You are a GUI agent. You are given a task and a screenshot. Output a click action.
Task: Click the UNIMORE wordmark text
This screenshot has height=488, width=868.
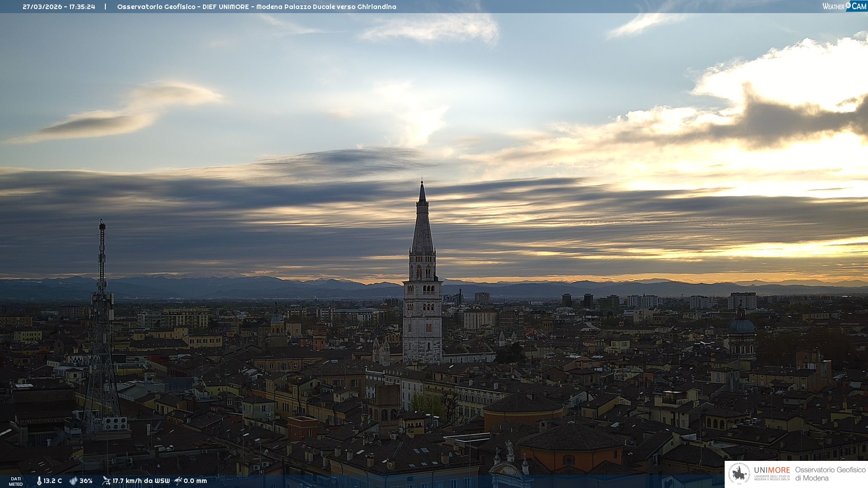(x=772, y=470)
